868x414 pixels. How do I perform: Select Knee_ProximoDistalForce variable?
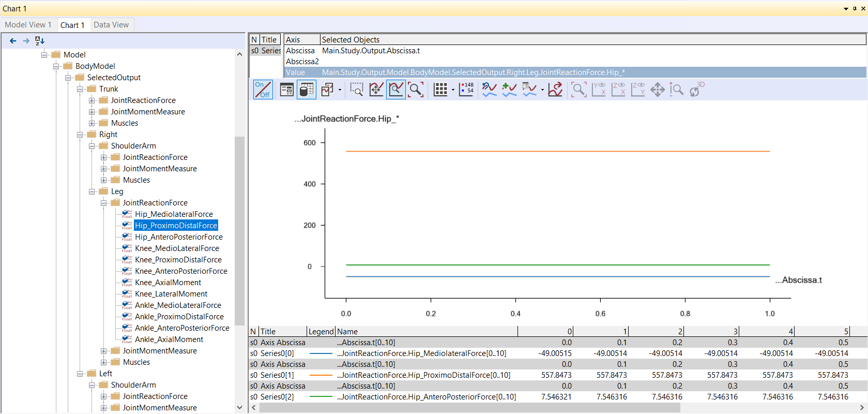(x=178, y=260)
